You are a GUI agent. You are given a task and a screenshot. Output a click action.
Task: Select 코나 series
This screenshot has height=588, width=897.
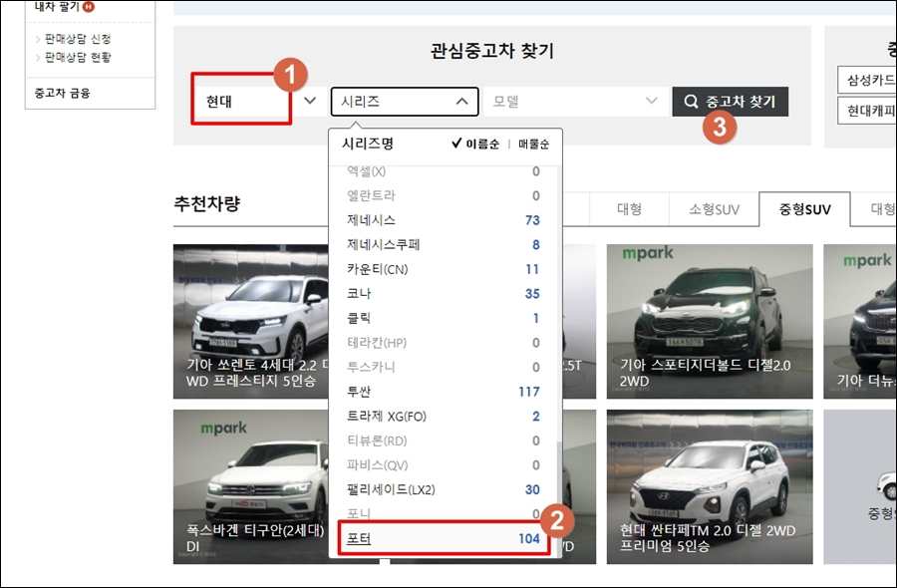[443, 294]
